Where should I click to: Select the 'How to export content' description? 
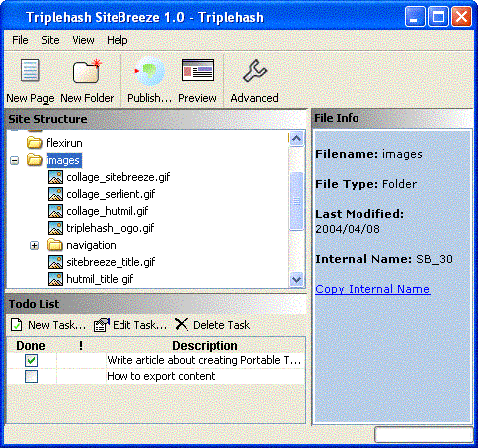[x=161, y=376]
